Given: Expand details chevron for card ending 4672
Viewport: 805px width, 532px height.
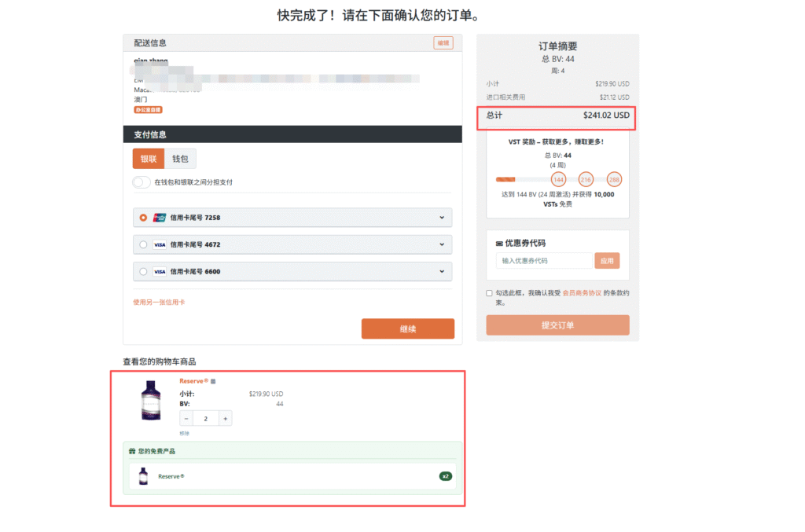Looking at the screenshot, I should click(x=442, y=244).
